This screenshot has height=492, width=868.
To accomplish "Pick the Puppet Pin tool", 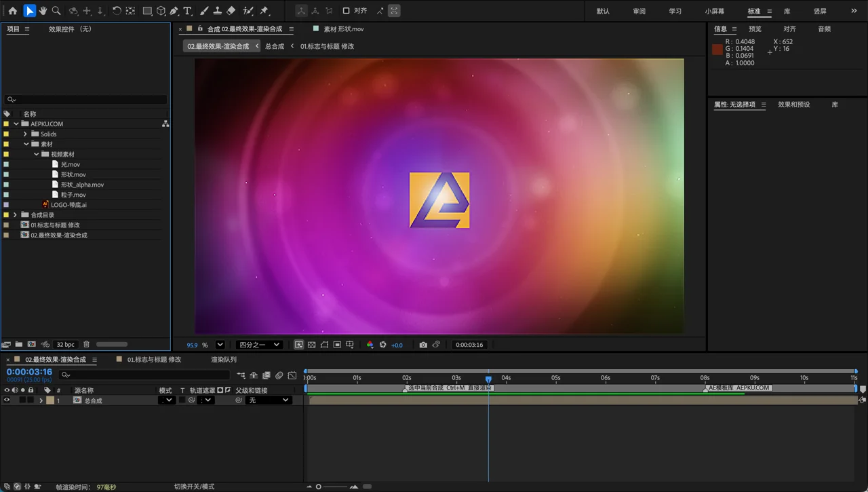I will (264, 11).
